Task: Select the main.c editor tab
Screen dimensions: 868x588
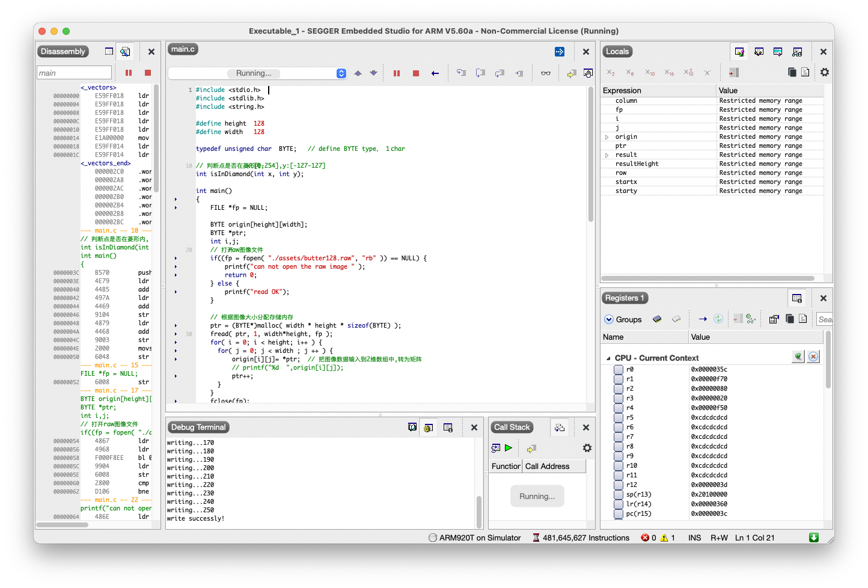Action: pos(183,49)
